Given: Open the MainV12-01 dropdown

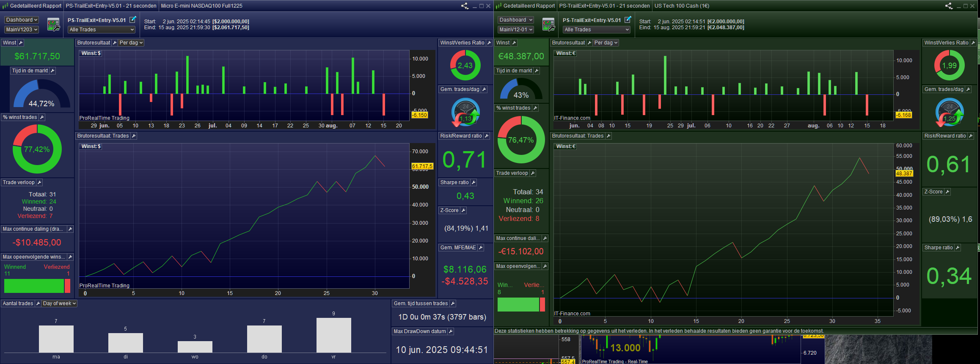Looking at the screenshot, I should [516, 30].
